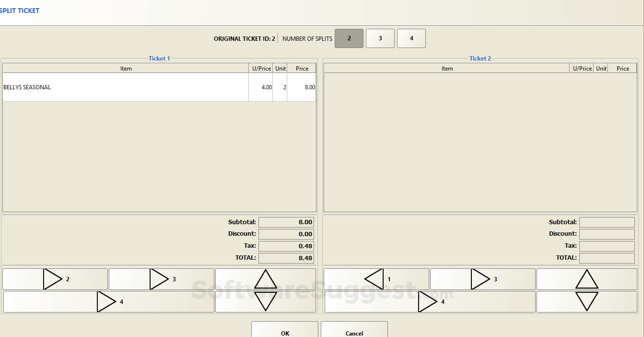
Task: Select 4 as the number of splits
Action: (x=411, y=38)
